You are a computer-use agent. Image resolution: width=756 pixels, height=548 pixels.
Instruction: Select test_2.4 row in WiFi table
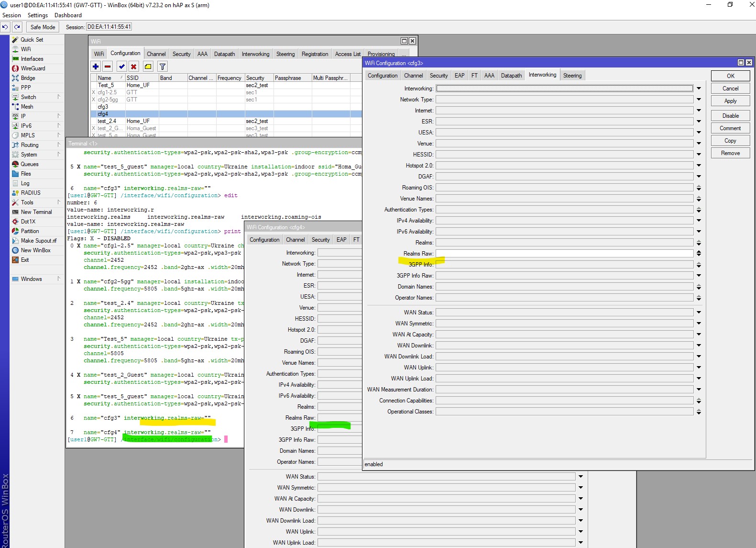pos(226,121)
